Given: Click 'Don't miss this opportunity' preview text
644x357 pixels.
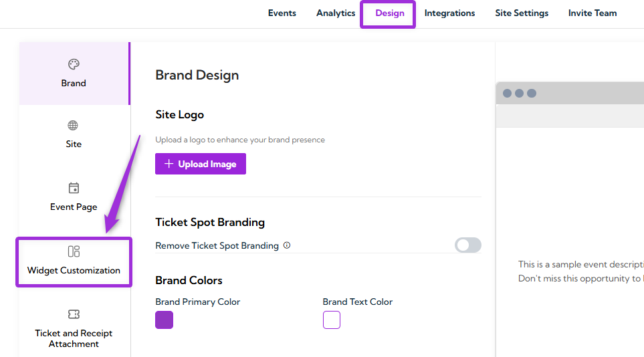Looking at the screenshot, I should tap(580, 279).
